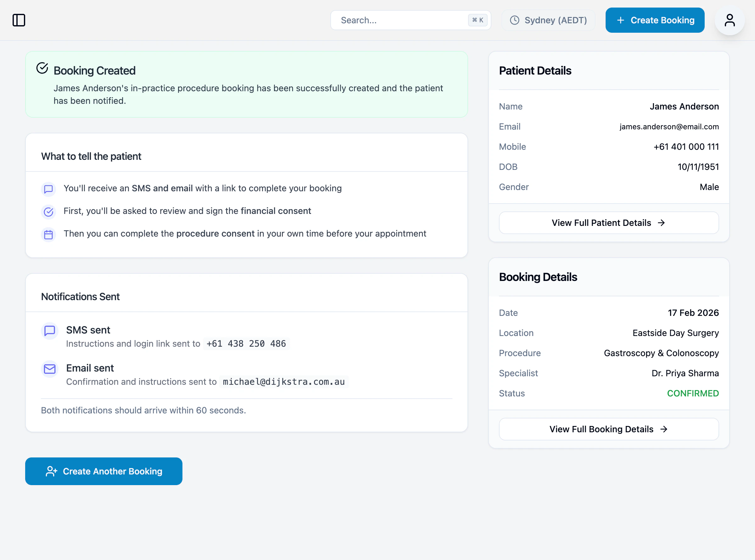
Task: Click the SMS sent chat bubble icon
Action: pos(50,331)
